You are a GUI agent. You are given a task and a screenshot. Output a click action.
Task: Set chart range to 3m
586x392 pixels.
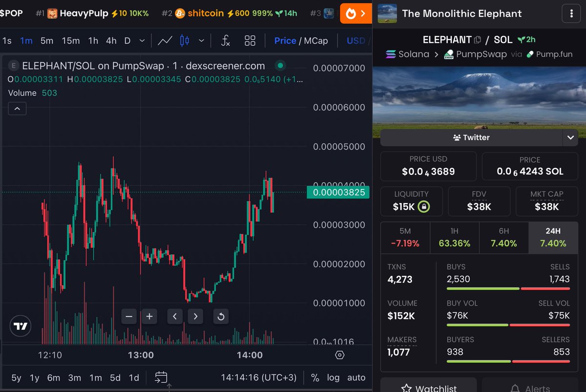[75, 377]
